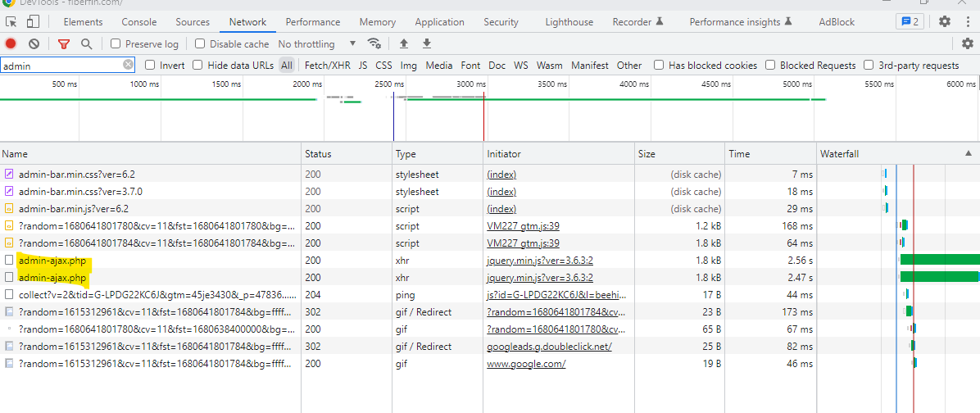Screen dimensions: 980x413
Task: Check Blocked Requests option
Action: click(770, 65)
